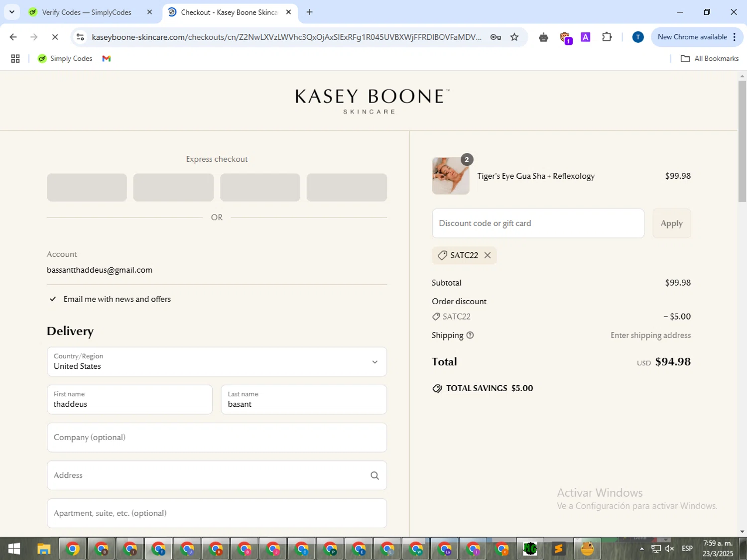Click the Tiger's Eye Gua Sha + Reflexology name
The image size is (747, 560).
point(536,176)
